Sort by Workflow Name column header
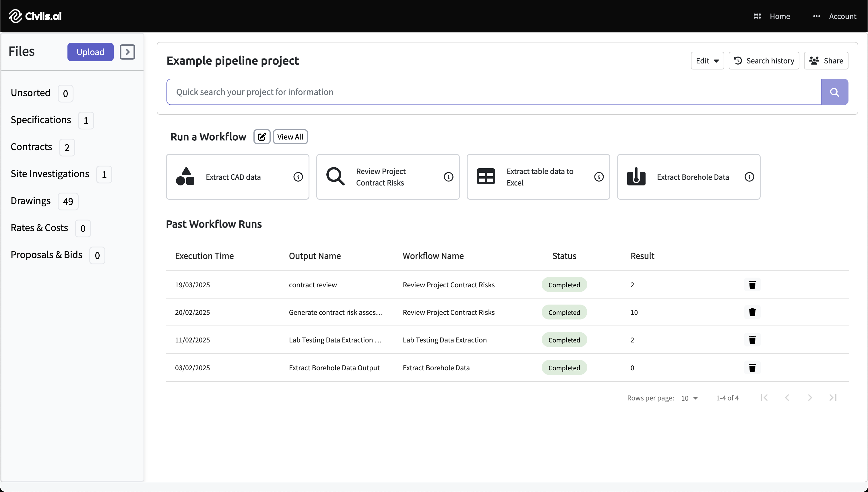Screen dimensions: 868x492 433,256
